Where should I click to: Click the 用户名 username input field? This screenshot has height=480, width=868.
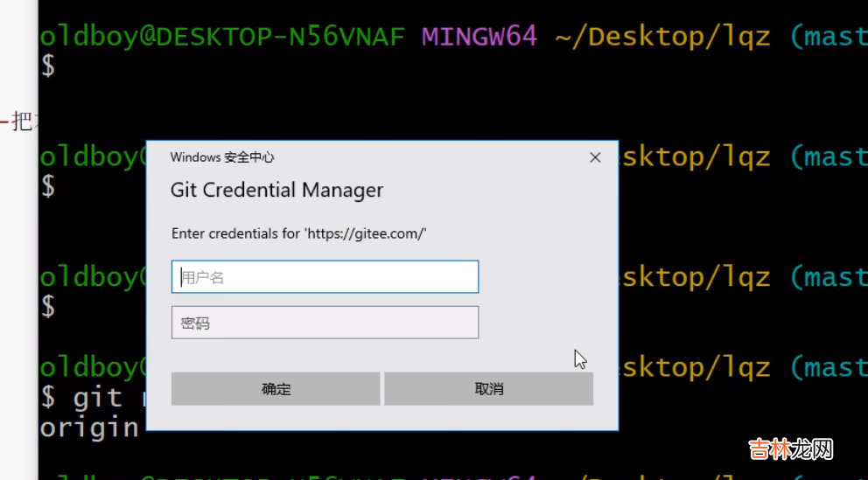point(325,277)
